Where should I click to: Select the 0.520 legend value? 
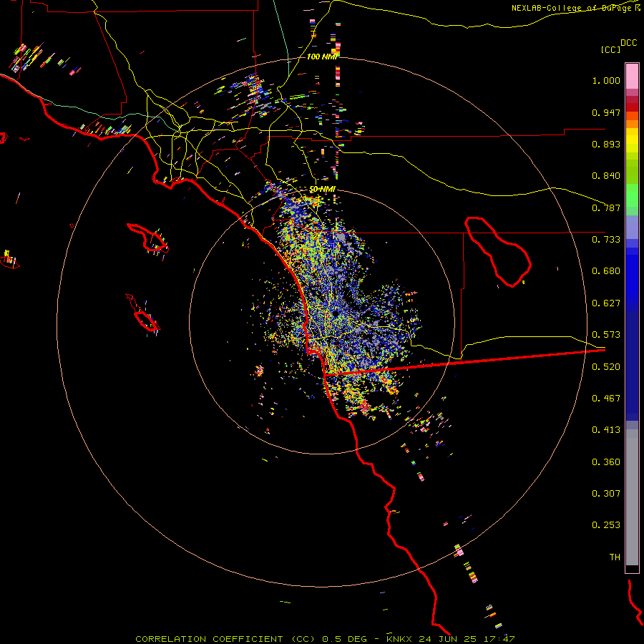click(606, 367)
